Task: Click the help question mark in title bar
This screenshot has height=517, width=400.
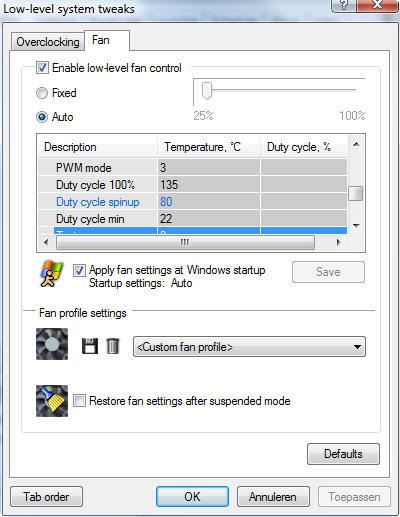Action: [343, 5]
